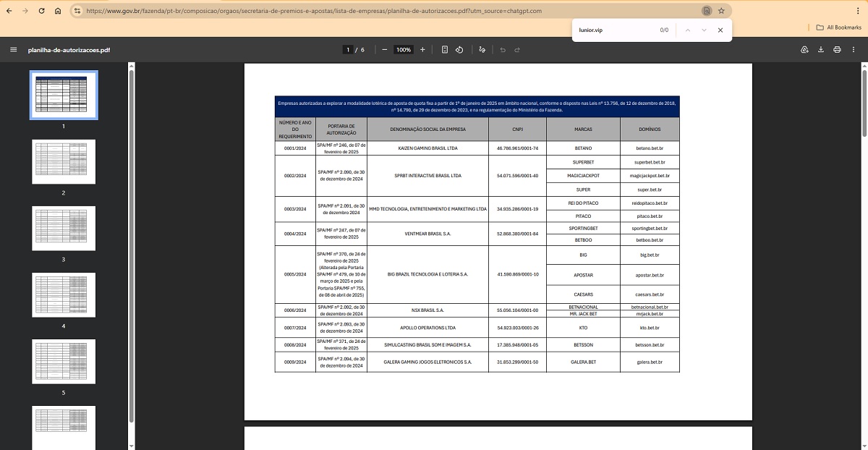Open page 4 thumbnail in sidebar
Viewport: 868px width, 450px height.
[64, 294]
